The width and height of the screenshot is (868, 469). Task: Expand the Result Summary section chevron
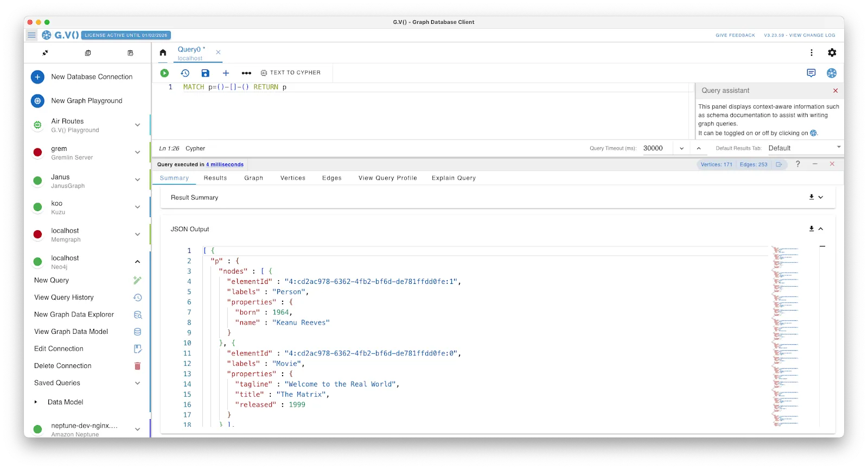821,198
